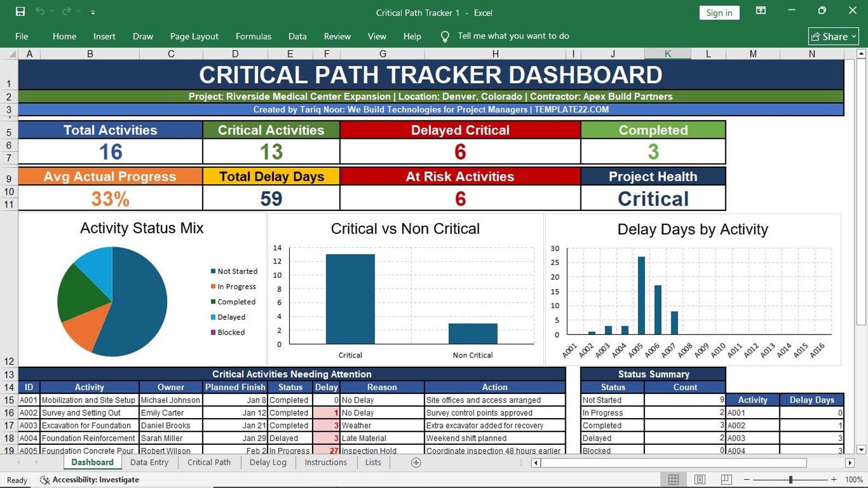Select the Late Material reason cell
The image size is (868, 488).
[382, 438]
